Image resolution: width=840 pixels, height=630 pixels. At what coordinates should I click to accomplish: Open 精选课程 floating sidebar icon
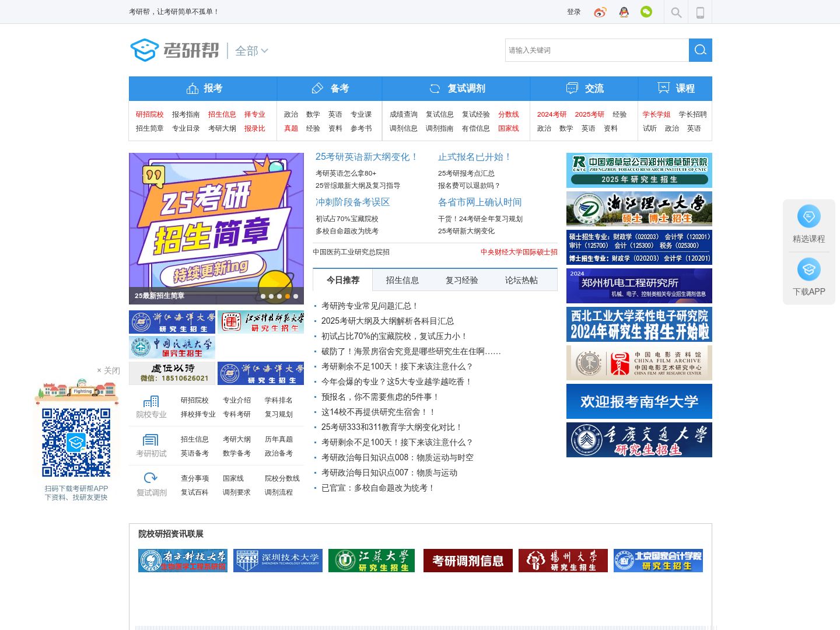pyautogui.click(x=809, y=216)
